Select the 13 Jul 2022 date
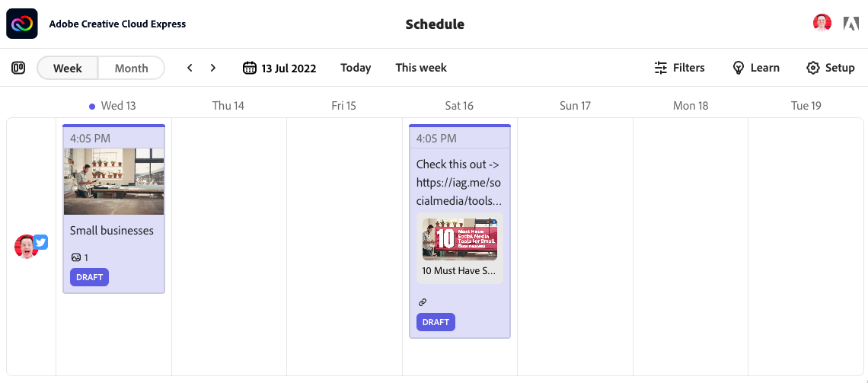The width and height of the screenshot is (868, 383). 289,68
